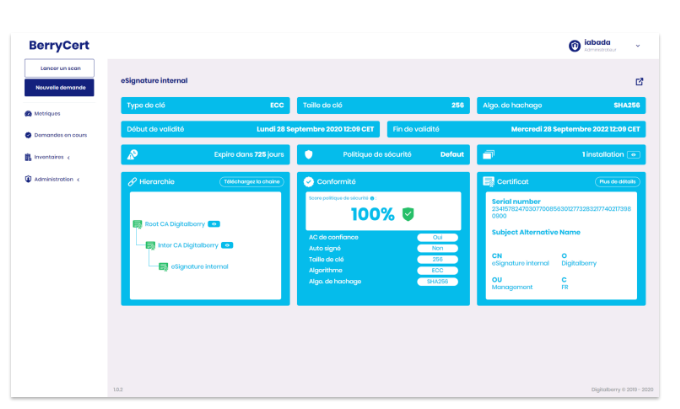Click the Certificat panel icon
Screen dimensions: 680x409
pyautogui.click(x=488, y=182)
